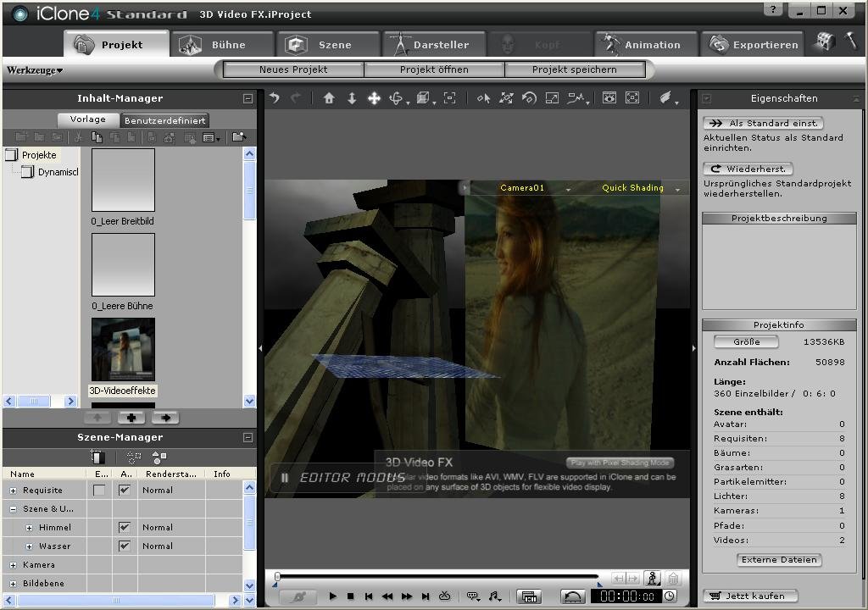Open the paintbrush display options icon
Screen dimensions: 868x610
point(667,98)
